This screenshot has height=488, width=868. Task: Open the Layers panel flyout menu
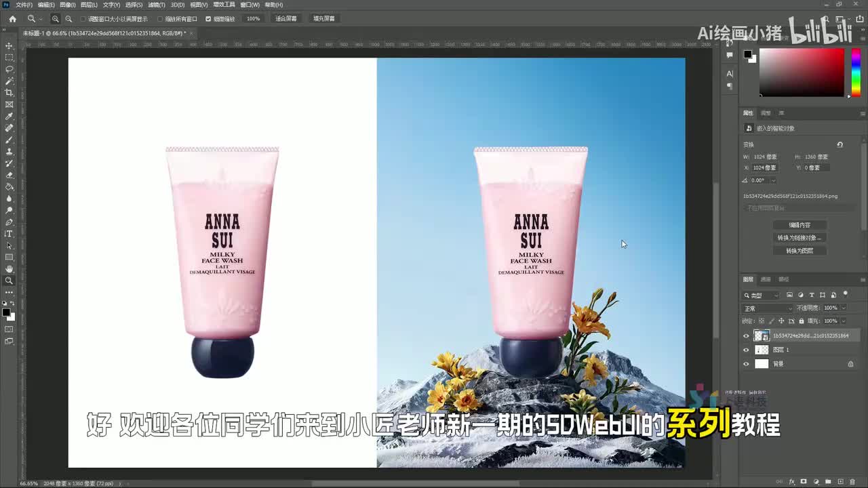[863, 279]
